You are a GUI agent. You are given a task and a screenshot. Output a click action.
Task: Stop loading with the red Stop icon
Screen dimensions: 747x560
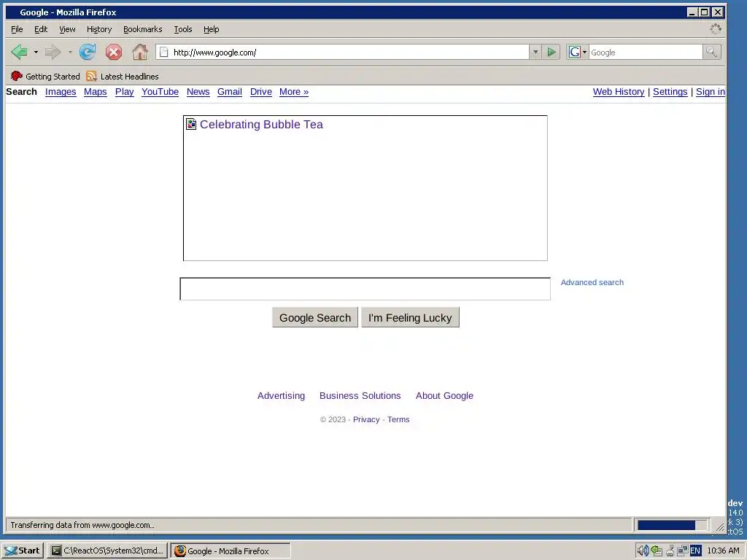pos(113,52)
